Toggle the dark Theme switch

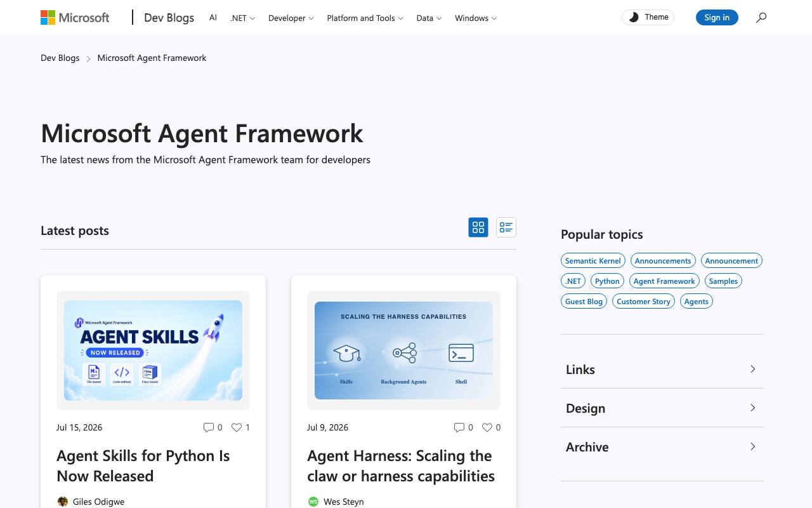point(648,18)
